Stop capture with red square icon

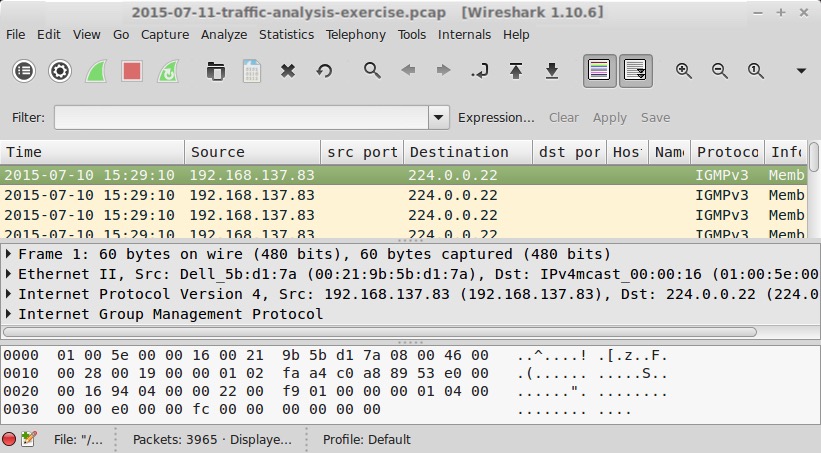click(132, 71)
